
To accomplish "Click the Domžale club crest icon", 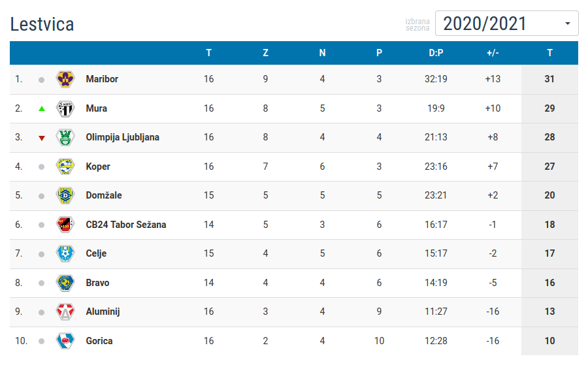I will coord(65,195).
